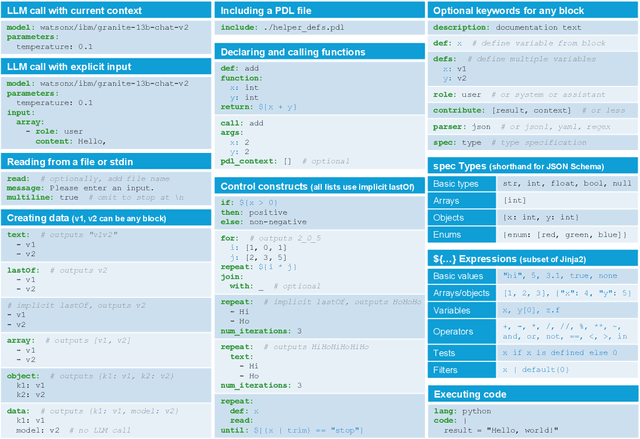Click the 'Optional keywords for any block' header

(x=511, y=11)
